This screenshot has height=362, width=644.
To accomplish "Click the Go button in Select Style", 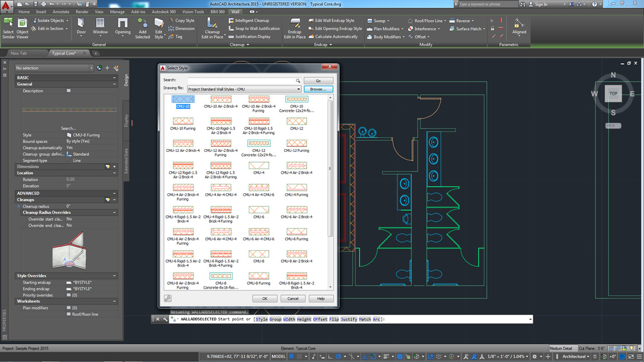I will (318, 81).
